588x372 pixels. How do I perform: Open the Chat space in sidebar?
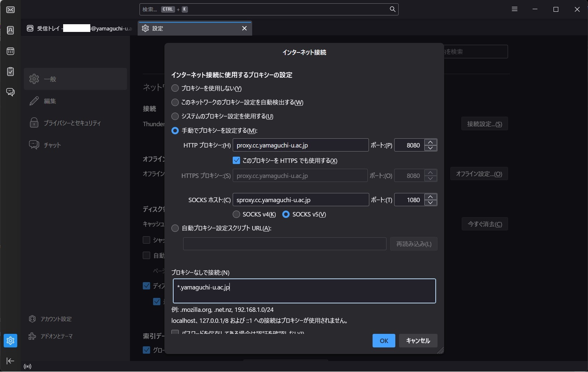click(x=10, y=92)
